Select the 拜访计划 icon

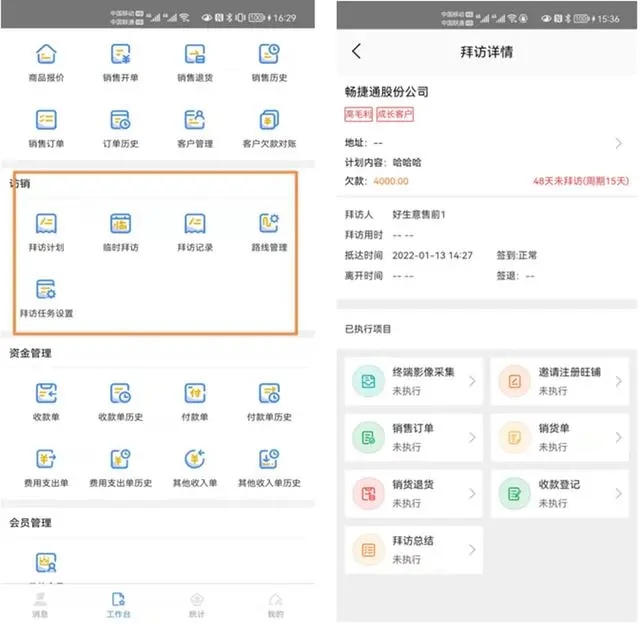[x=46, y=223]
